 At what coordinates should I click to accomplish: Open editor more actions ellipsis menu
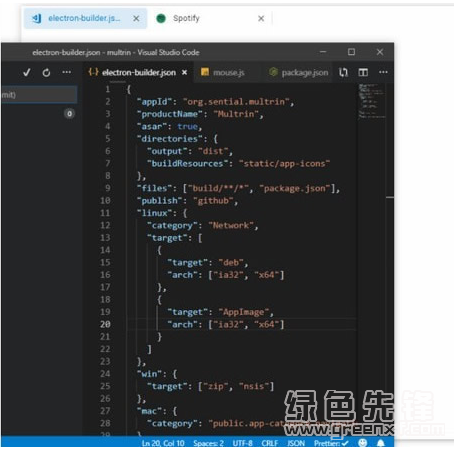[x=383, y=72]
